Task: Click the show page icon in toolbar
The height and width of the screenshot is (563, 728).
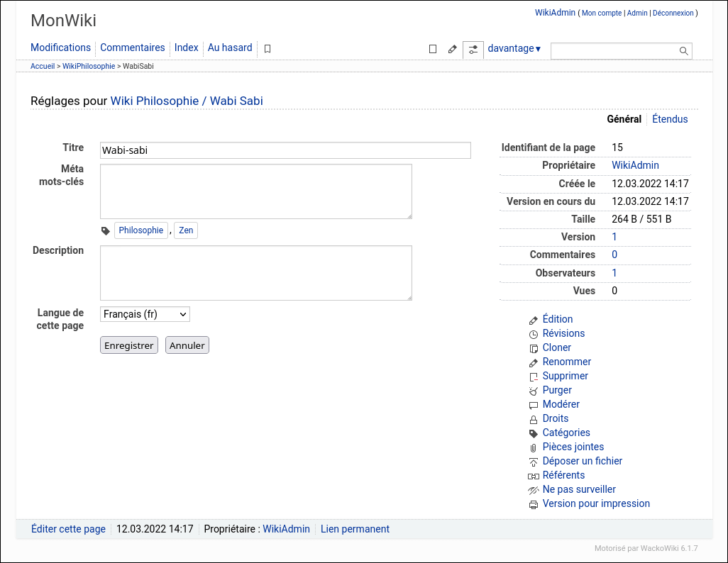Action: point(433,49)
